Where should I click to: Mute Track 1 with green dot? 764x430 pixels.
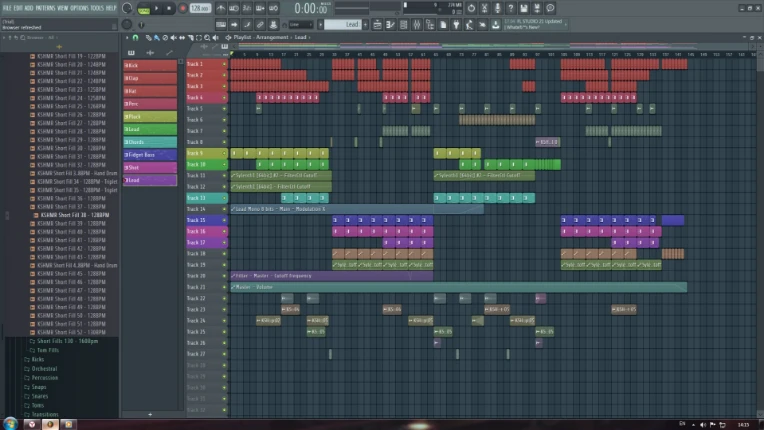pos(225,64)
